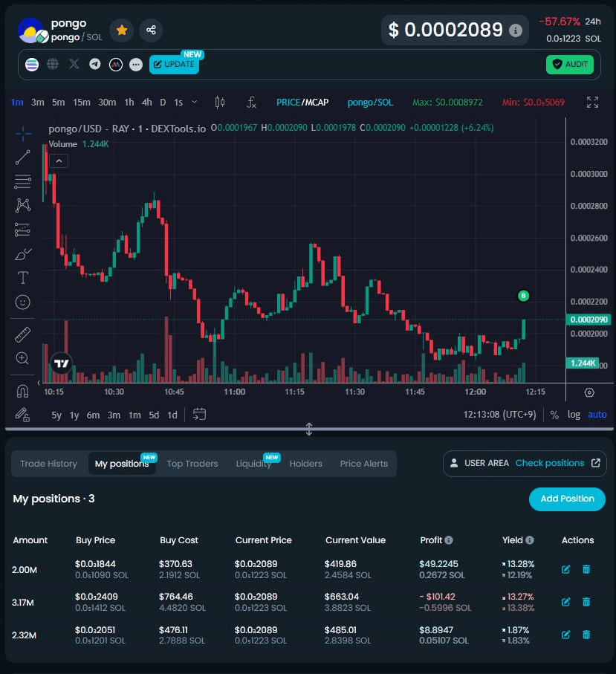Viewport: 616px width, 674px height.
Task: Click the − $101.42 profit cell
Action: [437, 597]
